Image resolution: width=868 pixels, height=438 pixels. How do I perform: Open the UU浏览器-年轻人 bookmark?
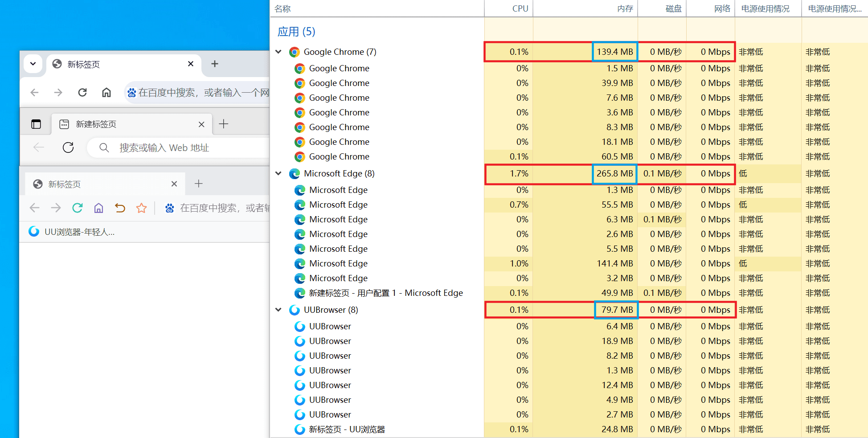point(72,232)
